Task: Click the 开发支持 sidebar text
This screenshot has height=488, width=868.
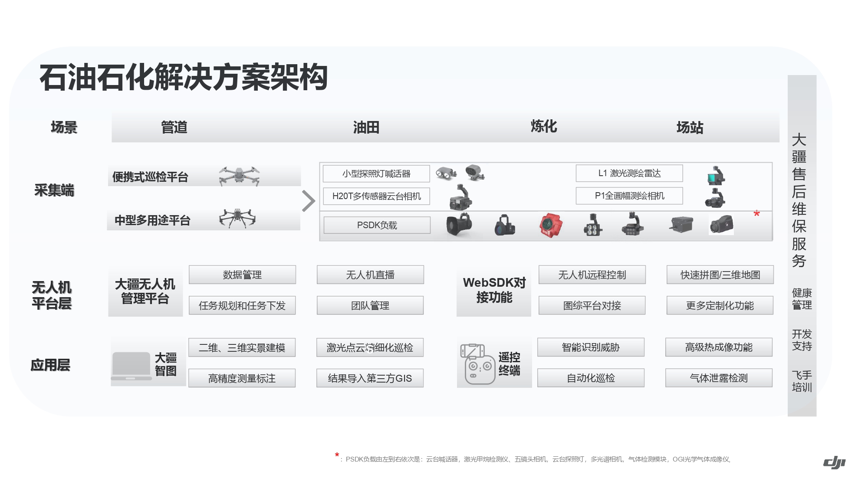Action: 802,340
